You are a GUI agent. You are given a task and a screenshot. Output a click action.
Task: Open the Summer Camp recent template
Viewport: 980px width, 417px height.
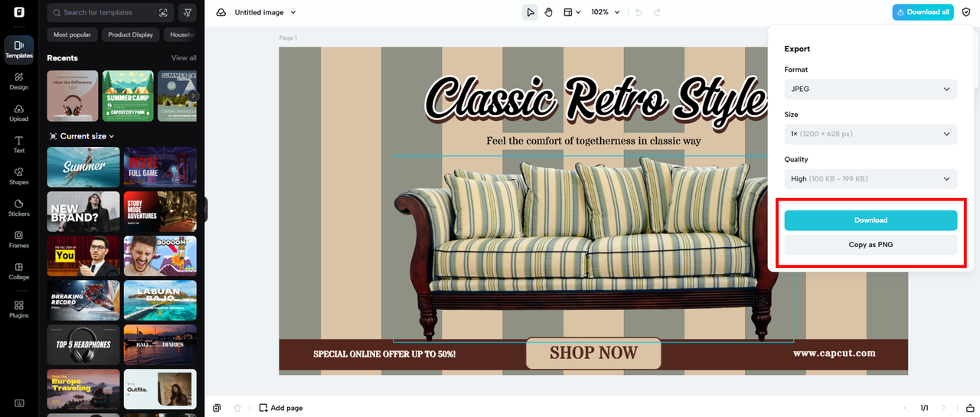[x=128, y=96]
